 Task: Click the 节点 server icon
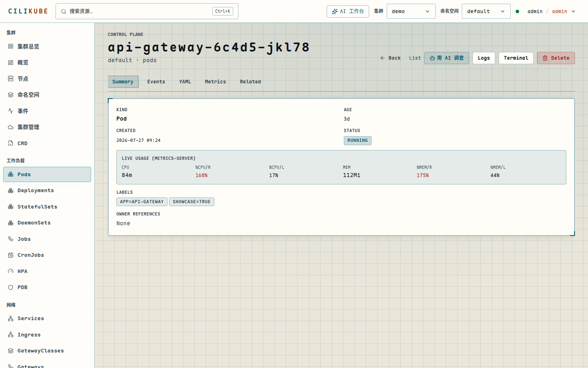pyautogui.click(x=11, y=79)
